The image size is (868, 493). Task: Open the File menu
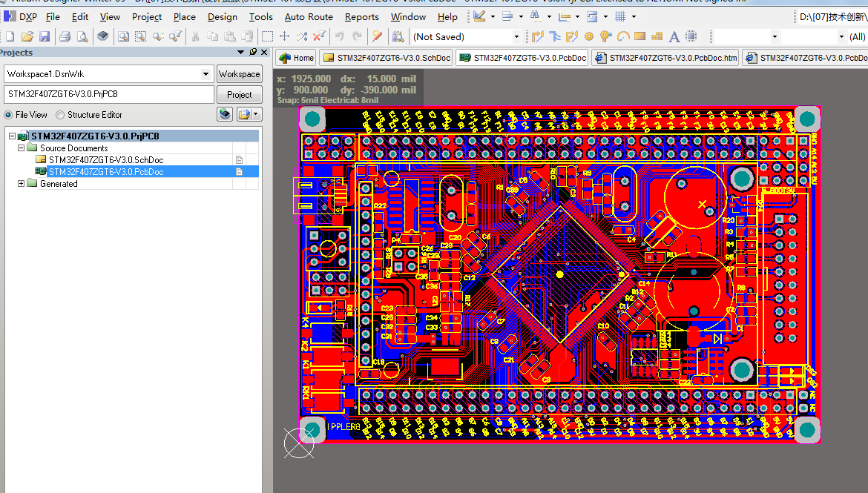(x=53, y=17)
